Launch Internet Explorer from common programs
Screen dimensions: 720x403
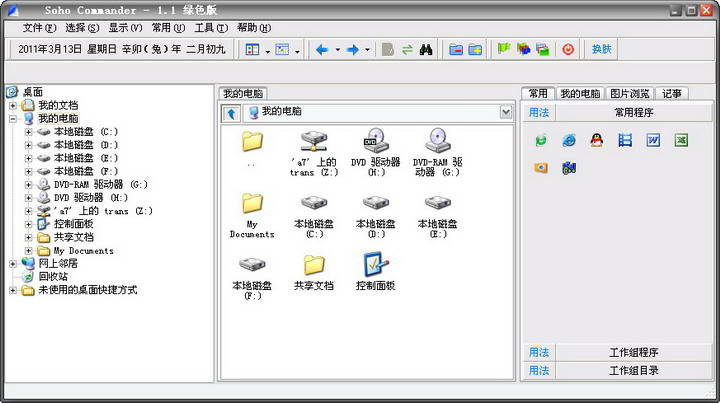click(569, 140)
